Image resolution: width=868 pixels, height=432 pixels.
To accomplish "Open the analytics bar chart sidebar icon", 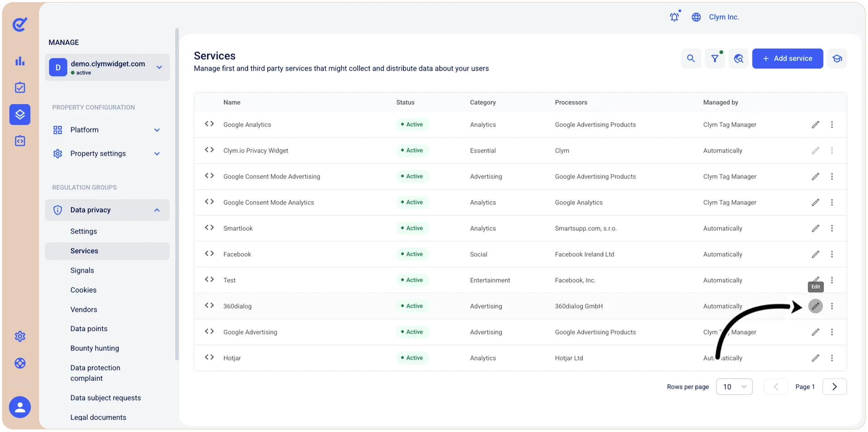I will (20, 61).
